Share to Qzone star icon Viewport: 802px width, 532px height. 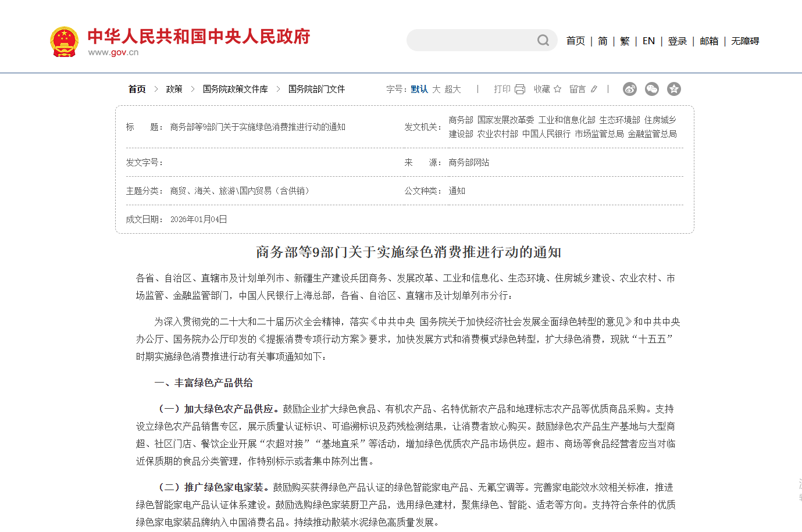[x=673, y=89]
